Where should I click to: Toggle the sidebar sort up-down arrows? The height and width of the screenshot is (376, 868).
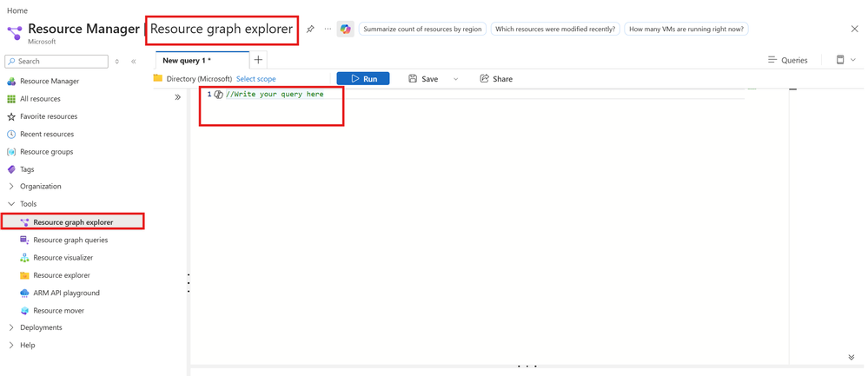[x=116, y=62]
